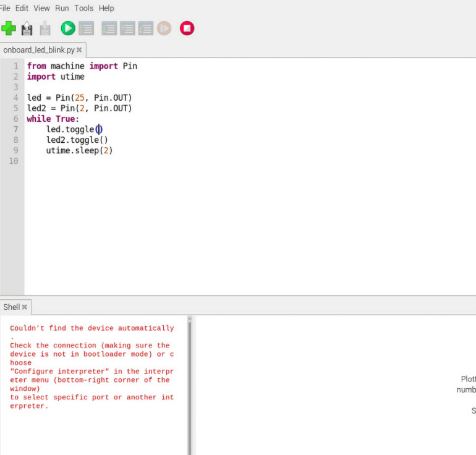
Task: Close the Shell panel tab
Action: [x=25, y=307]
